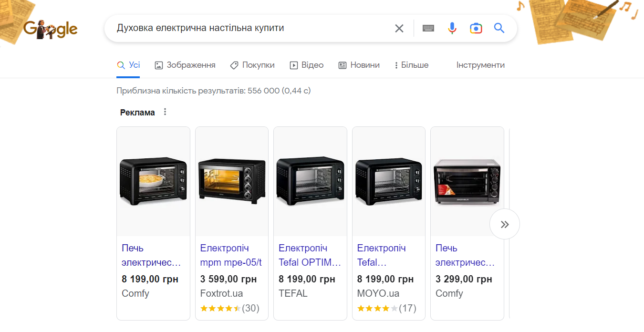The width and height of the screenshot is (644, 332).
Task: Clear the search query with X icon
Action: [x=399, y=28]
